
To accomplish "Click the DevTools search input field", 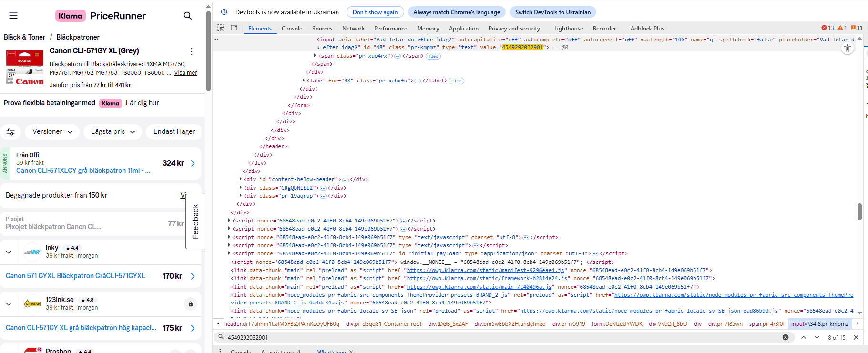I will tap(500, 337).
